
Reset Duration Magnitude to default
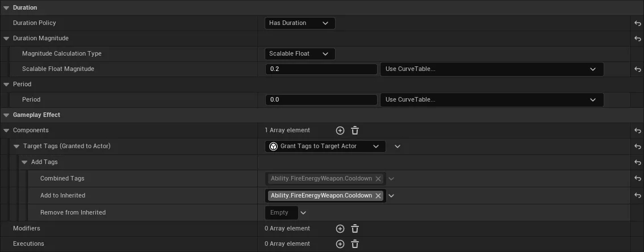(x=637, y=39)
